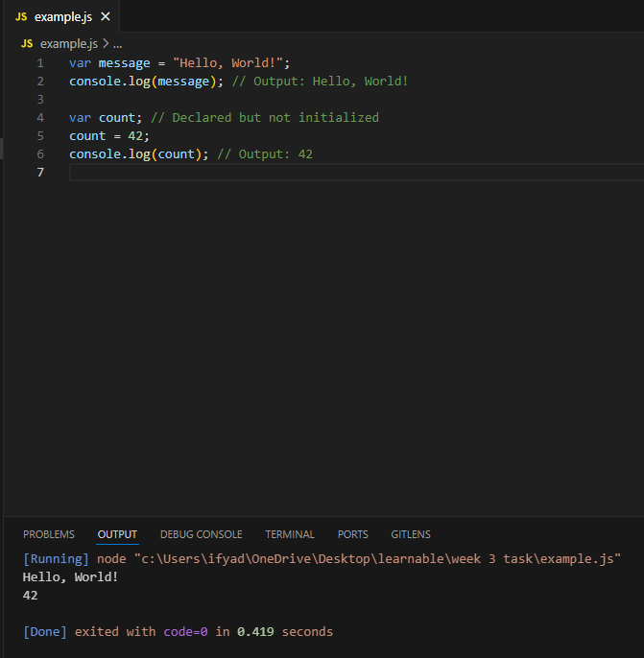This screenshot has width=644, height=658.
Task: Open the breadcrumb ellipsis symbol list
Action: point(117,44)
